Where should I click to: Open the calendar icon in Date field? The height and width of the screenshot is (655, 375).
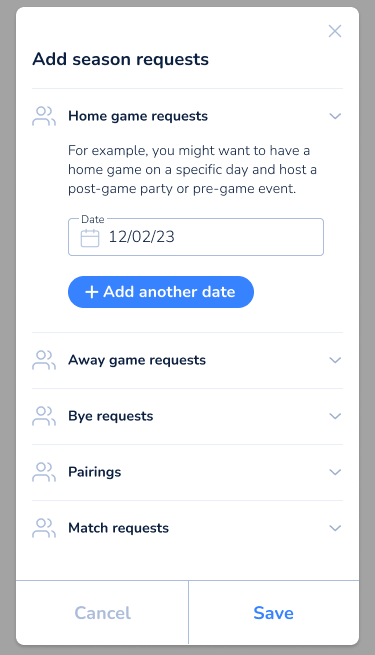[x=90, y=238]
